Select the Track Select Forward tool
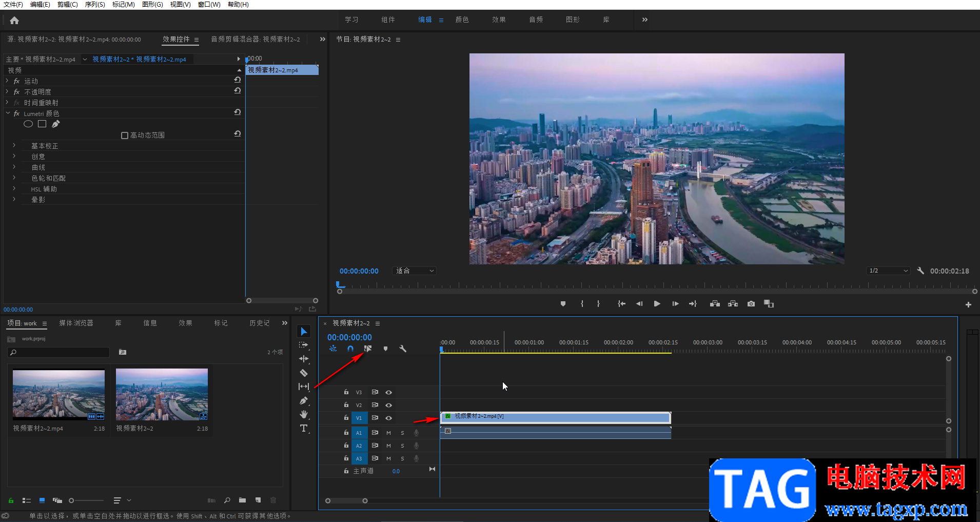980x522 pixels. tap(304, 345)
